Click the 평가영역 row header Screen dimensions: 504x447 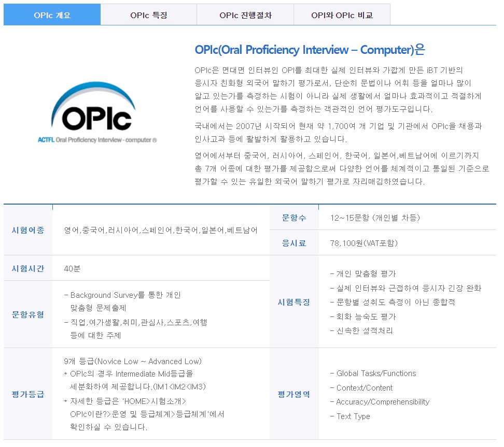pos(294,394)
